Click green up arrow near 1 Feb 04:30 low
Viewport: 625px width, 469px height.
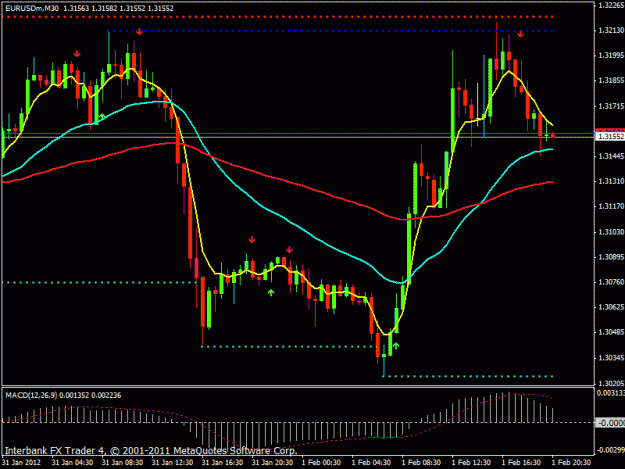(x=395, y=346)
